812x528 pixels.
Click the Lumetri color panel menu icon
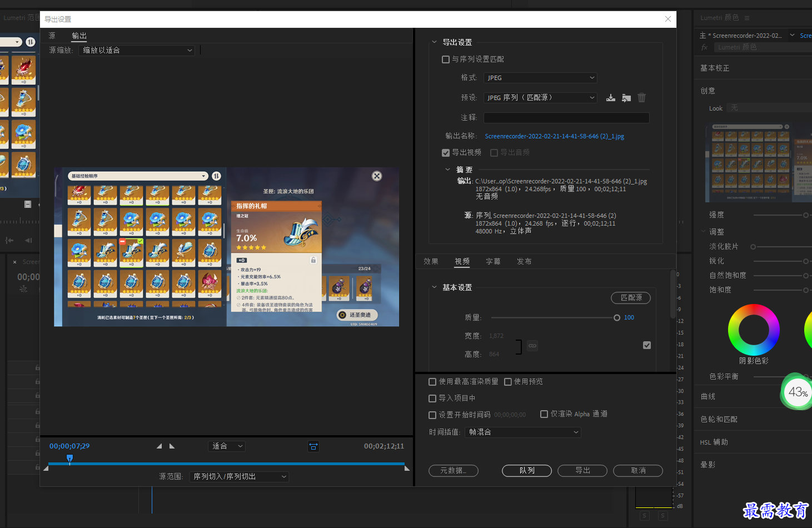(747, 18)
